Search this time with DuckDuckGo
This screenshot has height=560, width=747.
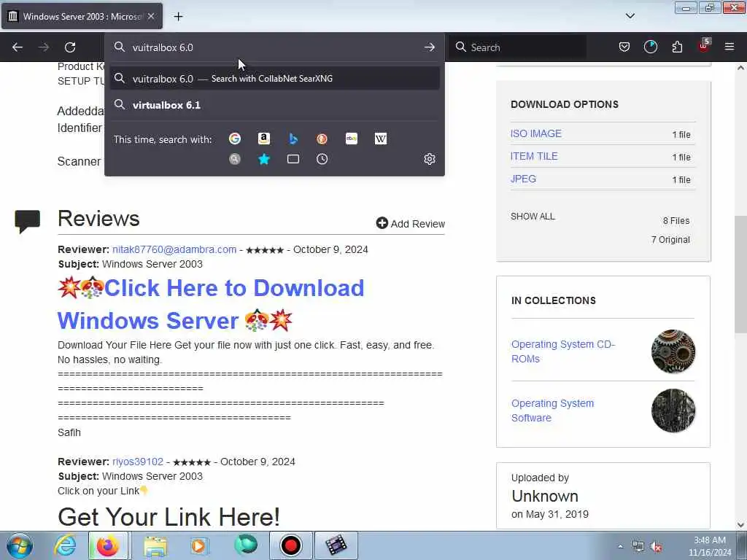(x=322, y=139)
